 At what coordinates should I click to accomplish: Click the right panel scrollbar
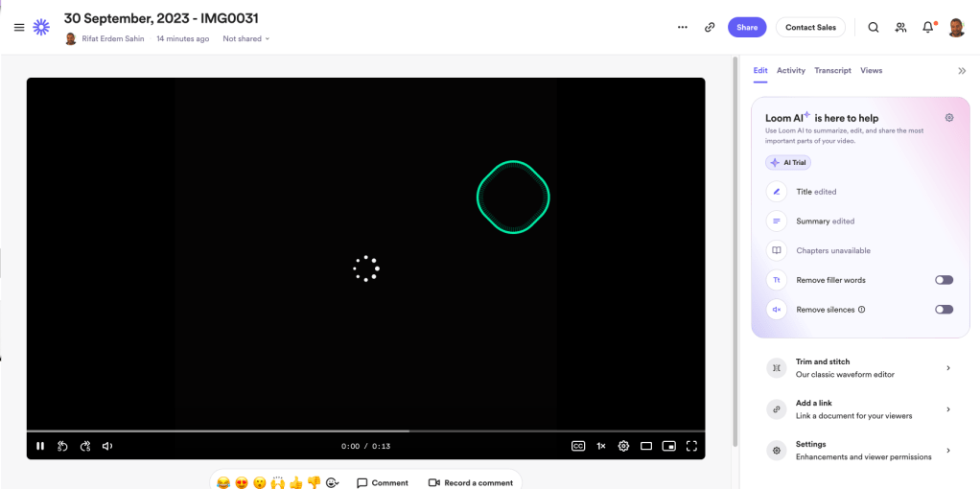click(735, 250)
